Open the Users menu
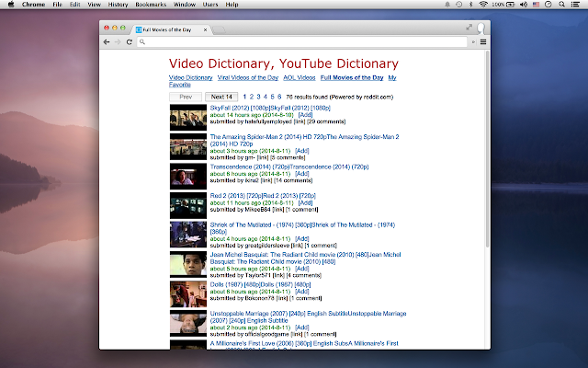This screenshot has width=588, height=368. click(210, 5)
